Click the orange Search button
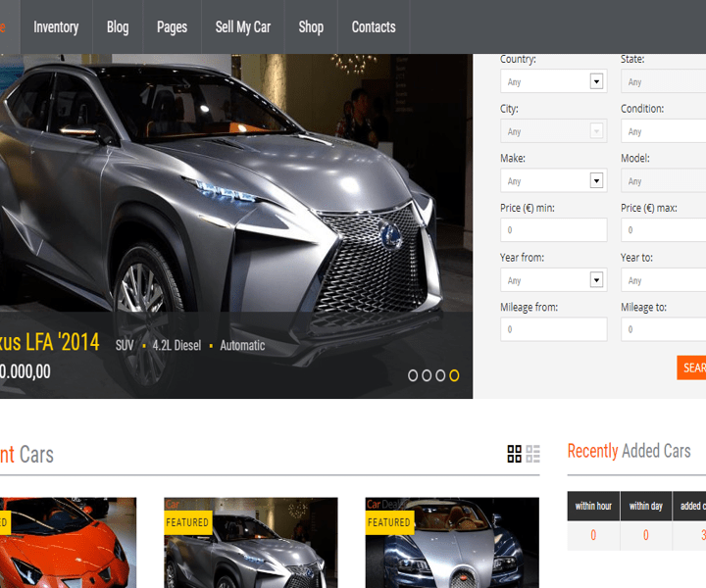Screen dimensions: 706x588 point(692,367)
